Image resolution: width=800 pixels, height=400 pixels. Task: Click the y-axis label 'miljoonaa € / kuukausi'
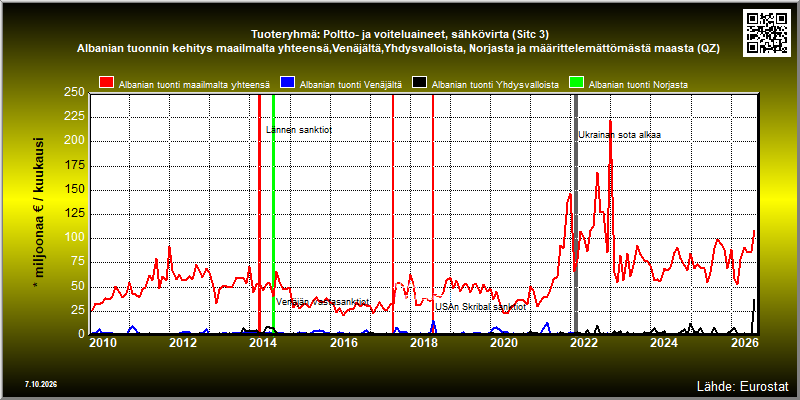[x=39, y=213]
